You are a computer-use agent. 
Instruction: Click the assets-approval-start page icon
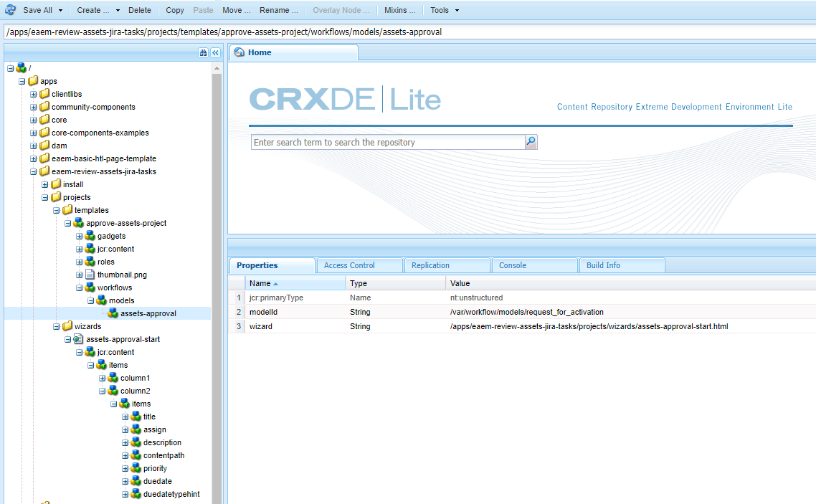tap(78, 338)
